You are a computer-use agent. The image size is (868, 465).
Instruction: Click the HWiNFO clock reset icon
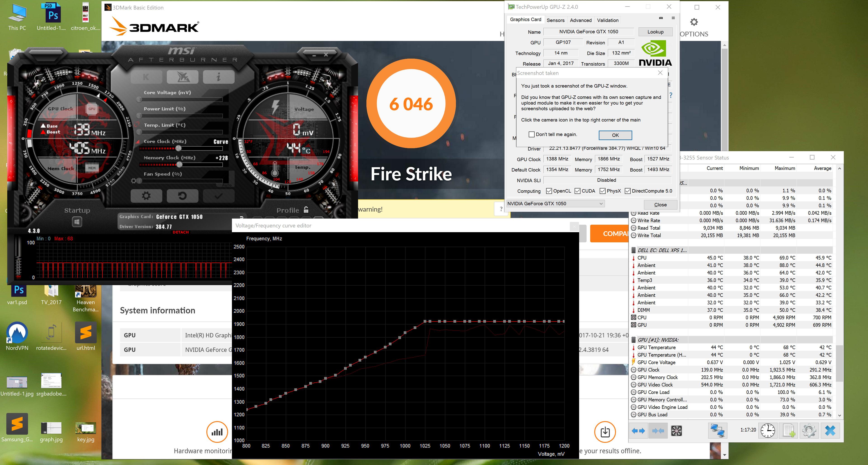pos(768,431)
